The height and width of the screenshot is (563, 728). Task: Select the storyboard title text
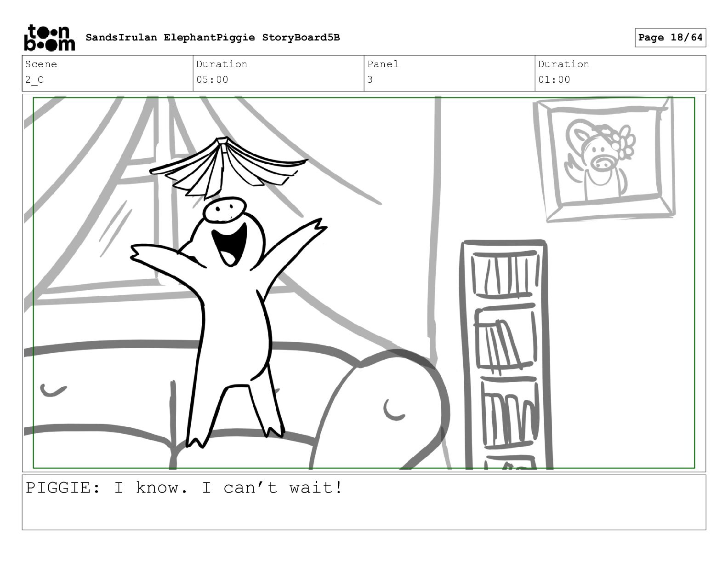213,38
